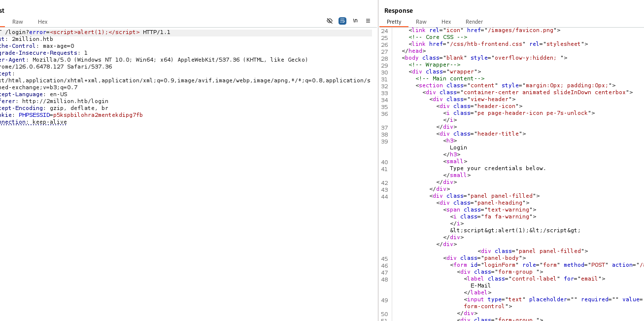
Task: Click the 'Type your credentials below.' text
Action: [498, 168]
